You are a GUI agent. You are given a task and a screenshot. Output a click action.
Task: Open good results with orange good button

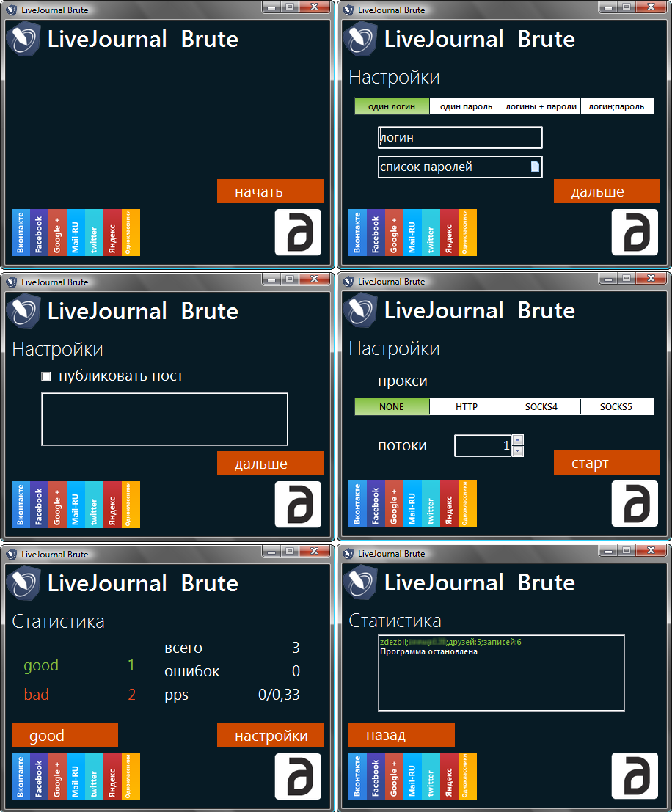(65, 736)
